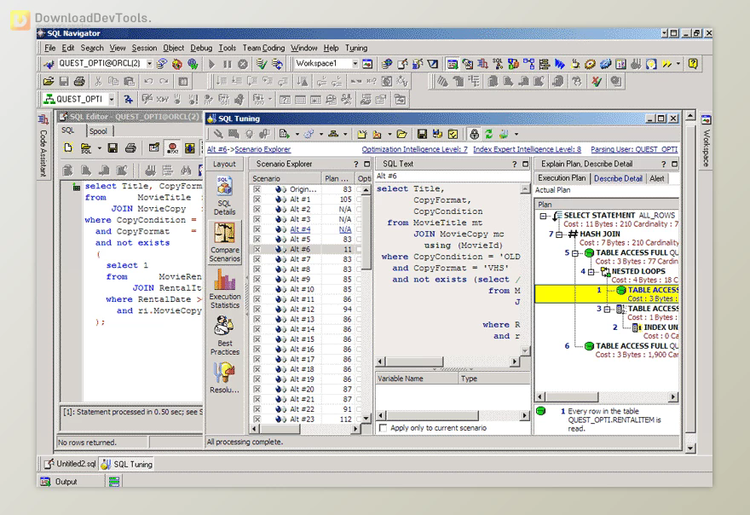
Task: Collapse the TABLE ACCESS node at step 5
Action: [575, 253]
